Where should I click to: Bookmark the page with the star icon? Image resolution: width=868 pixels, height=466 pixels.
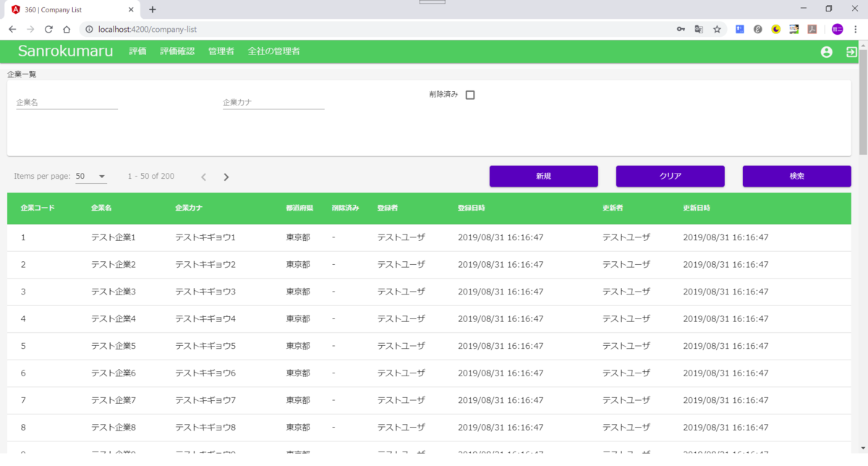click(x=716, y=28)
